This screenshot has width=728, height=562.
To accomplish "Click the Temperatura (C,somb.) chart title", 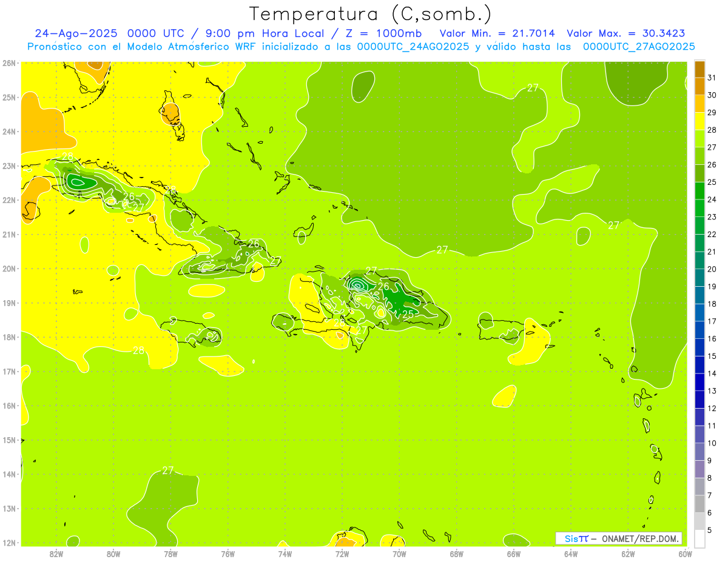I will 371,14.
